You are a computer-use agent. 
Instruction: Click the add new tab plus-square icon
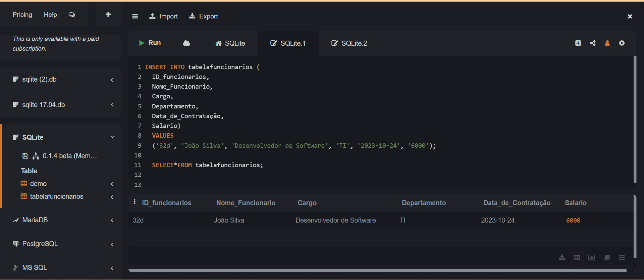[x=578, y=43]
